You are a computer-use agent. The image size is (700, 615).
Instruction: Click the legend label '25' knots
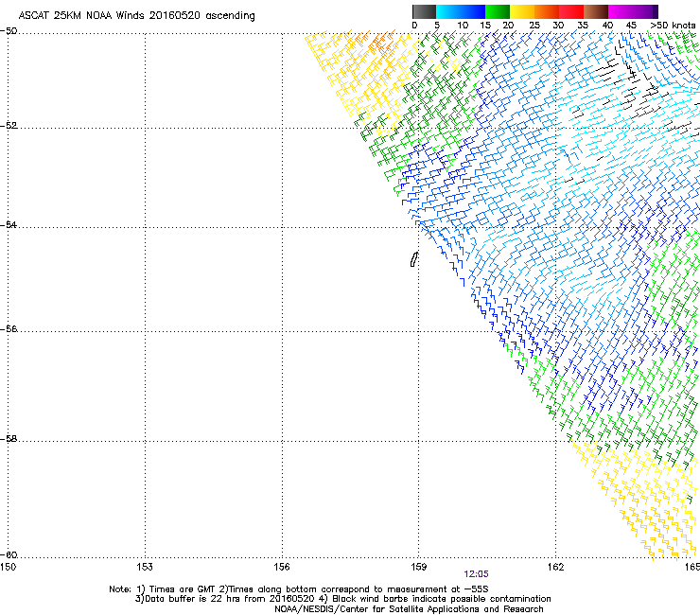(534, 26)
